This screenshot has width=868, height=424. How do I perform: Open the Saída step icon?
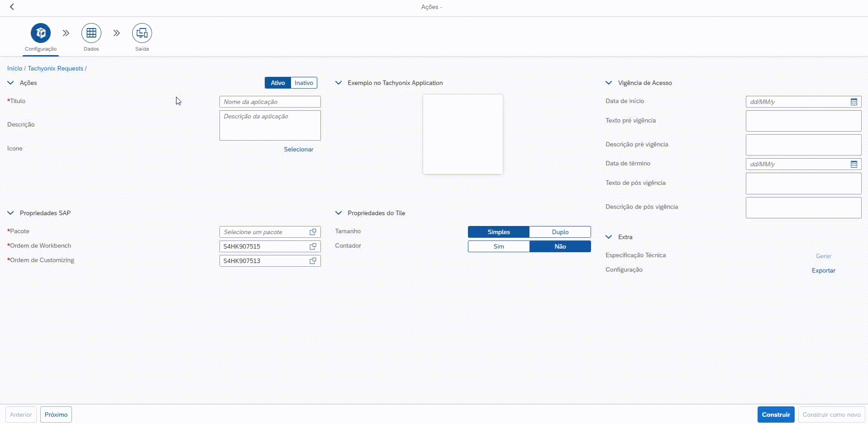tap(142, 33)
